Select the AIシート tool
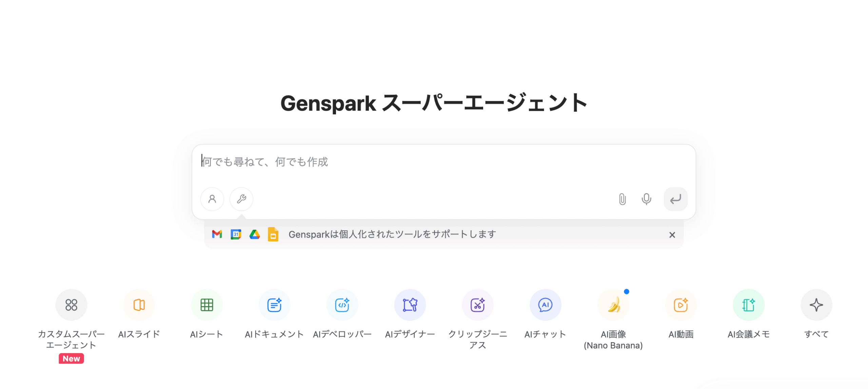Screen dimensions: 868x389 pyautogui.click(x=207, y=305)
